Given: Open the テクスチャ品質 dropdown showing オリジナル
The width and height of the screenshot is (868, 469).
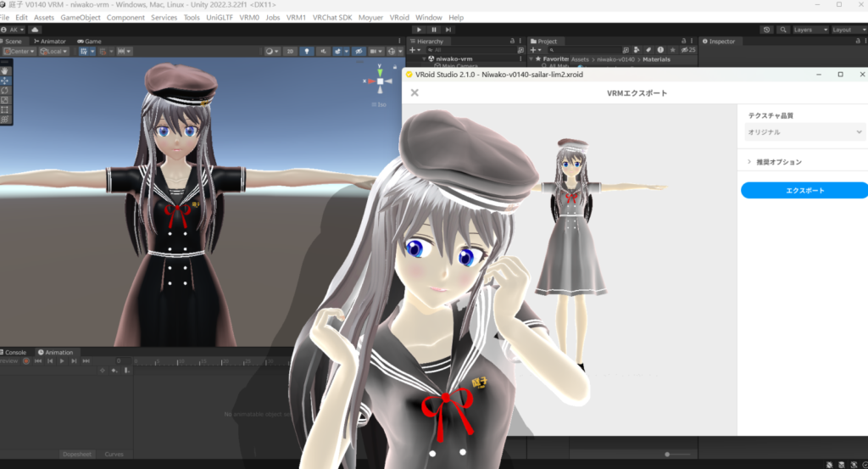Looking at the screenshot, I should coord(804,132).
